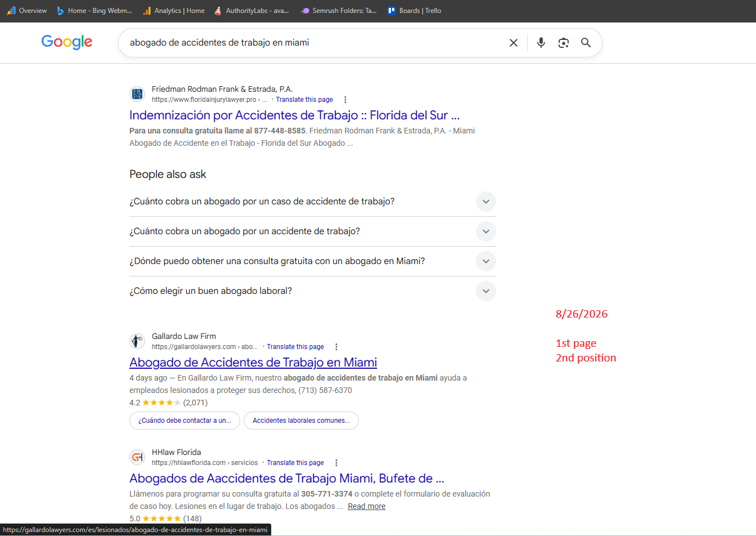Click HHlaw Florida site name
This screenshot has height=536, width=756.
(x=177, y=452)
